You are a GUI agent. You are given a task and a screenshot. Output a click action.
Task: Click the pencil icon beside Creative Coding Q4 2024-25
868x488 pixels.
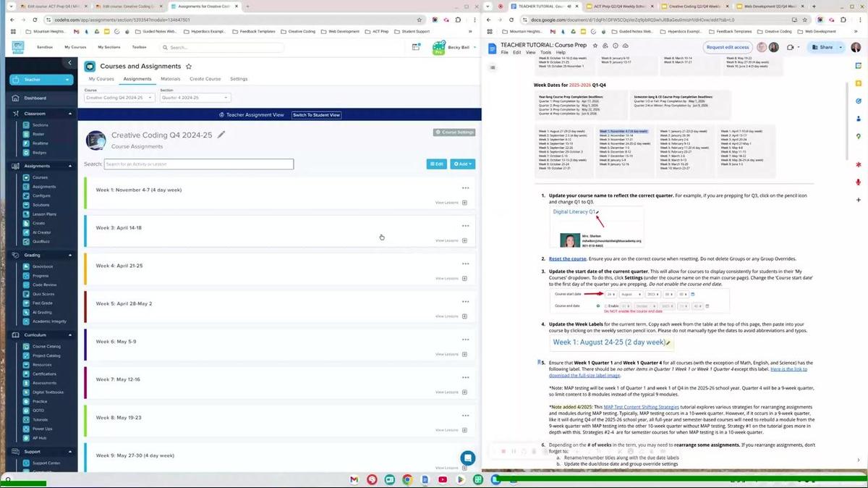(x=221, y=135)
